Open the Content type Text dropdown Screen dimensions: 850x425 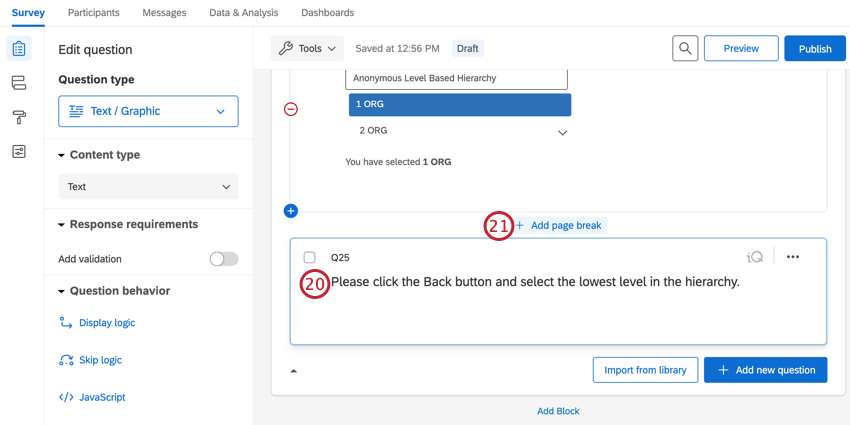(148, 187)
